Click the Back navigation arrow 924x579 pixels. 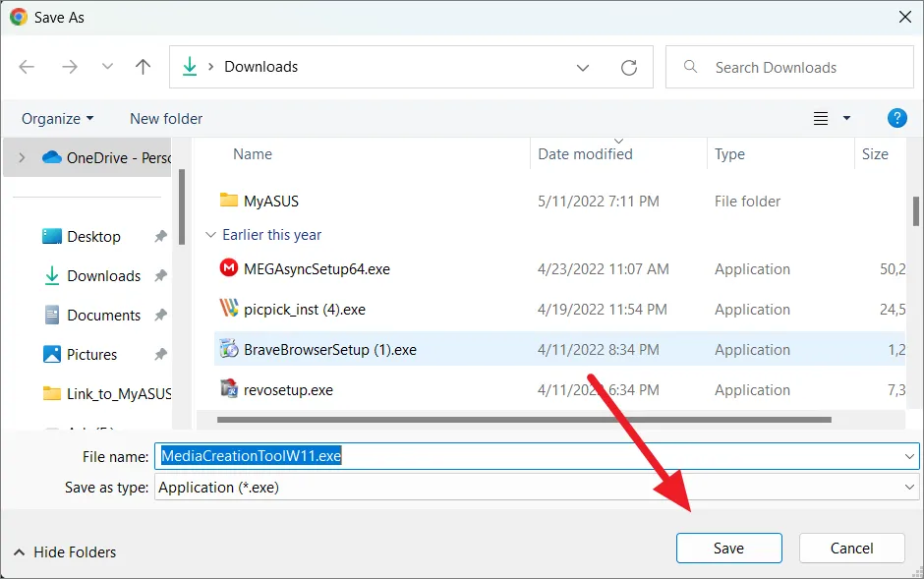point(27,67)
